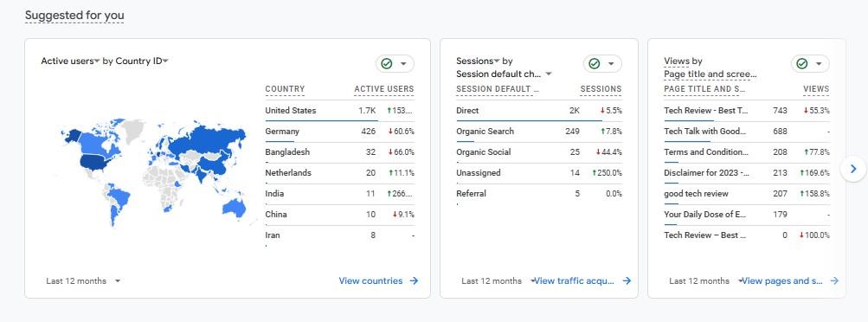The image size is (868, 322).
Task: Select the United States row in the table
Action: point(339,111)
